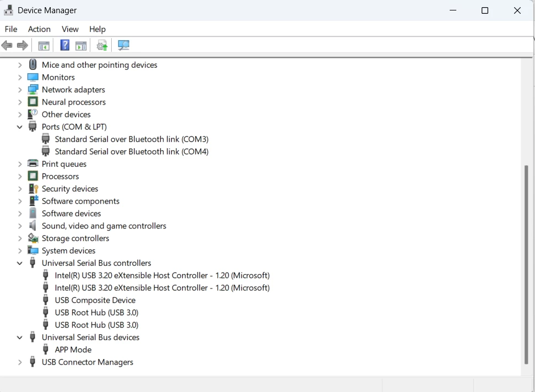Expand the Print queues node chevron
The width and height of the screenshot is (535, 392).
(20, 164)
